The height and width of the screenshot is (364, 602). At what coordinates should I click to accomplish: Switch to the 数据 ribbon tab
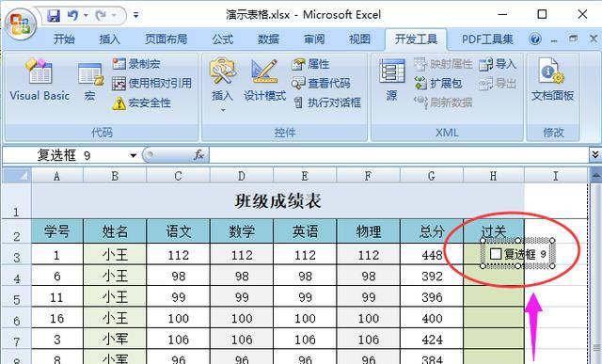click(x=268, y=39)
